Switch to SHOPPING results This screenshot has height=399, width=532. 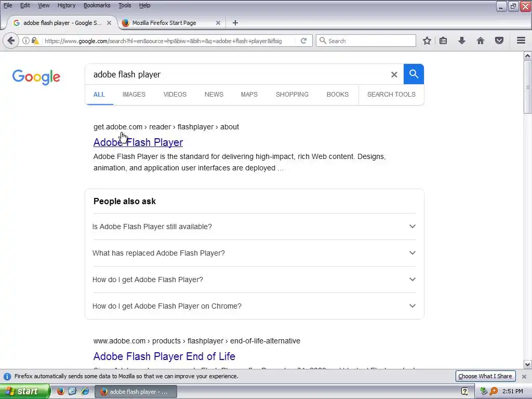point(292,95)
